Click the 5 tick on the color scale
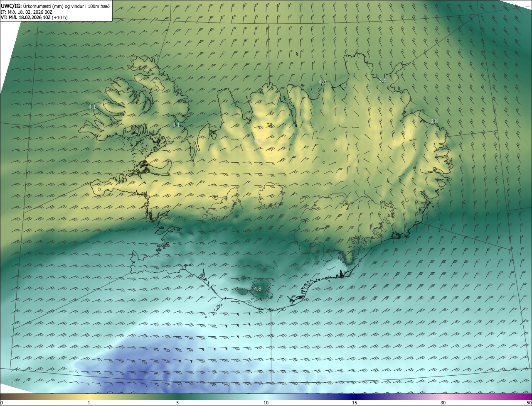 click(x=177, y=403)
